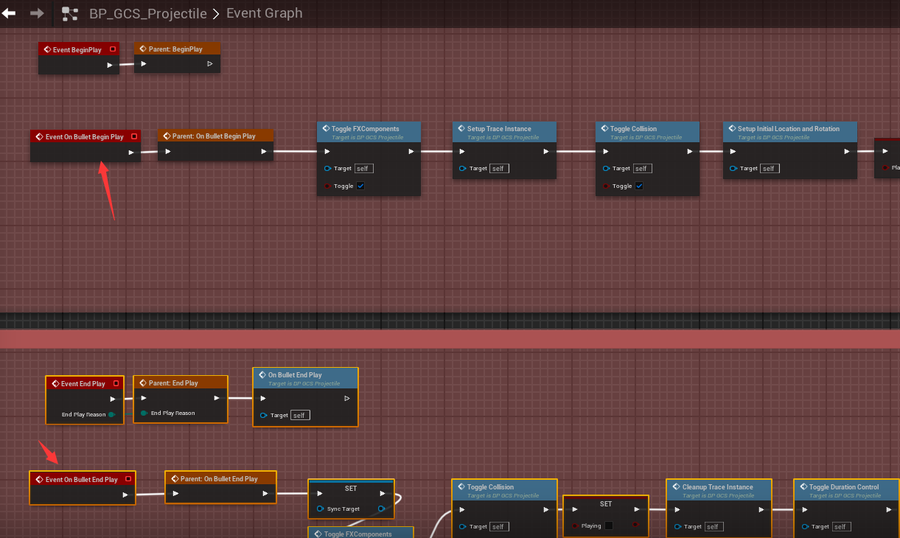Select Parent: On Bullet End Play node title
This screenshot has width=900, height=538.
[x=220, y=478]
